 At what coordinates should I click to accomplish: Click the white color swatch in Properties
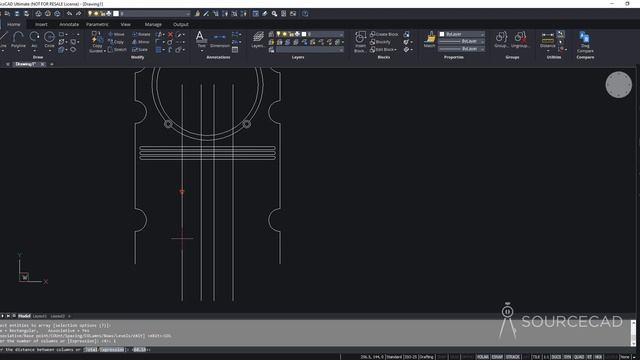point(442,34)
